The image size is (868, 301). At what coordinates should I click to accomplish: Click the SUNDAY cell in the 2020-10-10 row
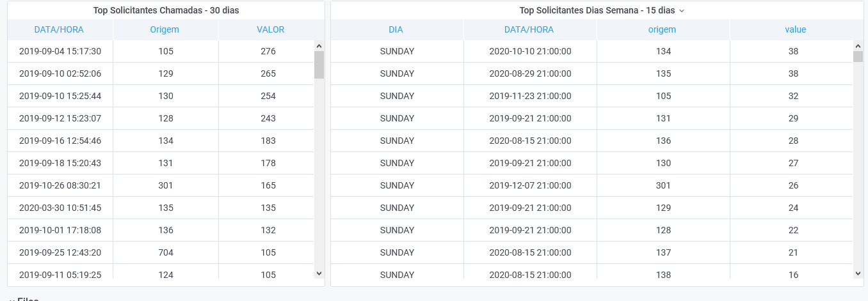(397, 51)
